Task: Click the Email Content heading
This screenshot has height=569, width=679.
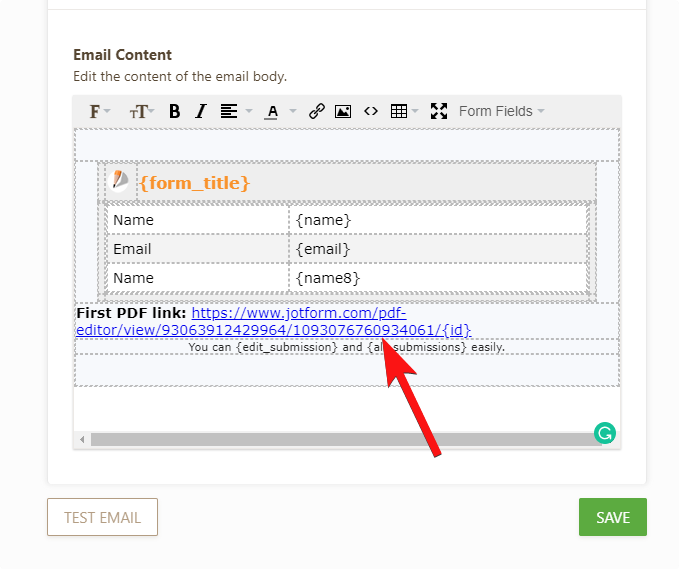Action: click(x=122, y=55)
